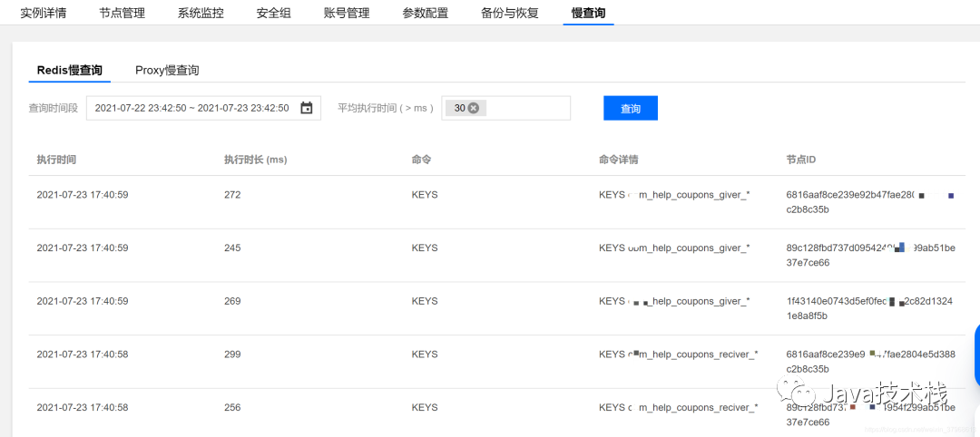This screenshot has width=980, height=437.
Task: Open the 账号管理 tab
Action: click(x=347, y=13)
